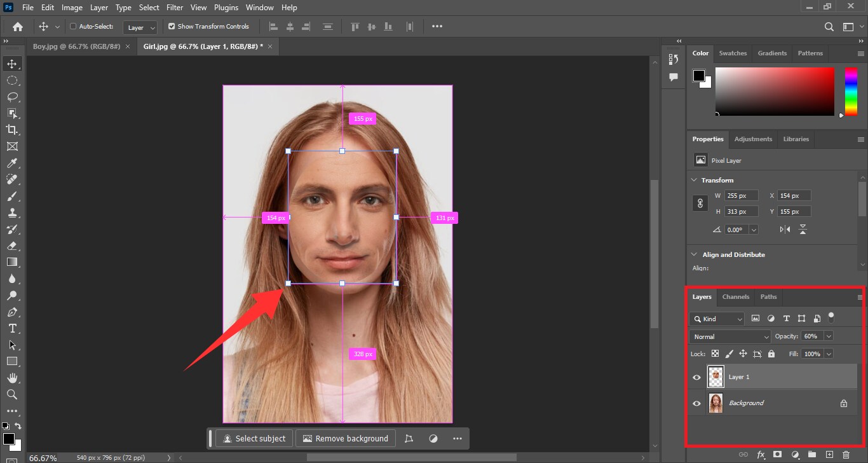The width and height of the screenshot is (868, 463).
Task: Create a new layer with plus icon
Action: point(829,455)
